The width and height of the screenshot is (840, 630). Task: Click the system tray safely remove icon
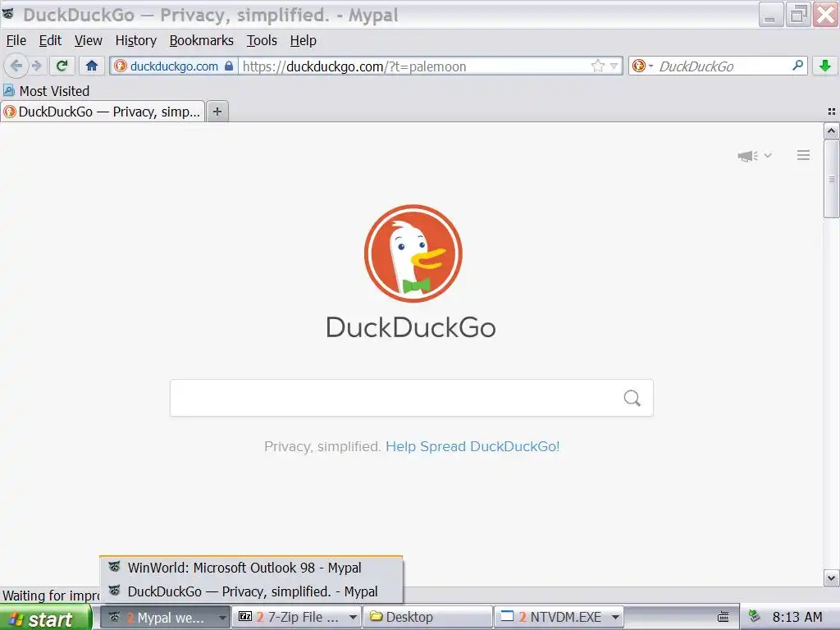click(x=755, y=617)
